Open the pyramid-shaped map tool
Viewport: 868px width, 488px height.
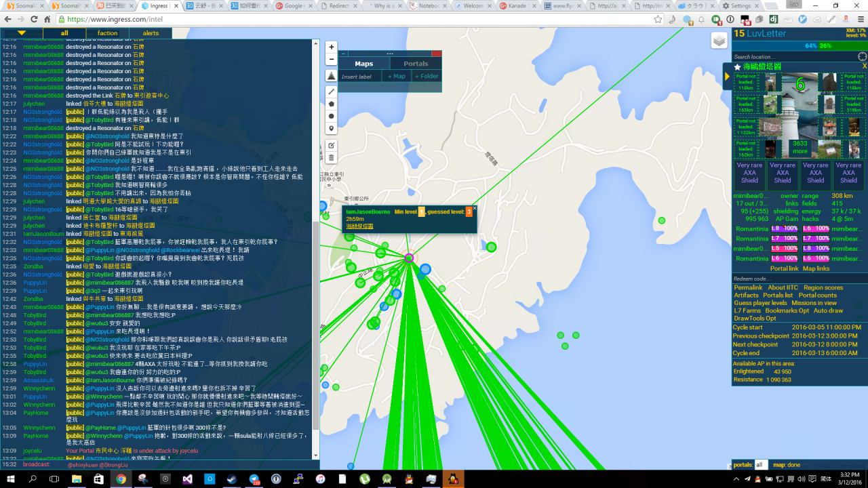332,76
